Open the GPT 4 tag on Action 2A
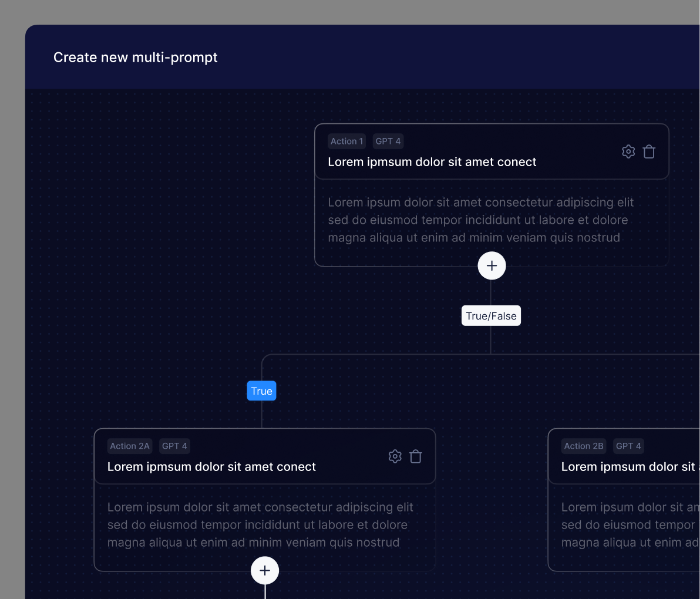Viewport: 700px width, 599px height. tap(174, 446)
